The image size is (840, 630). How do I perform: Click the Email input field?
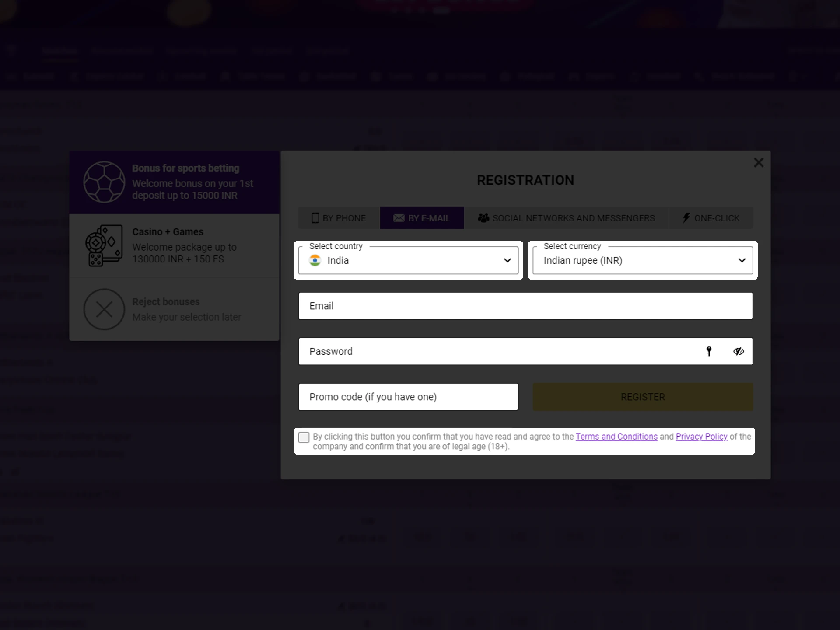pyautogui.click(x=525, y=305)
